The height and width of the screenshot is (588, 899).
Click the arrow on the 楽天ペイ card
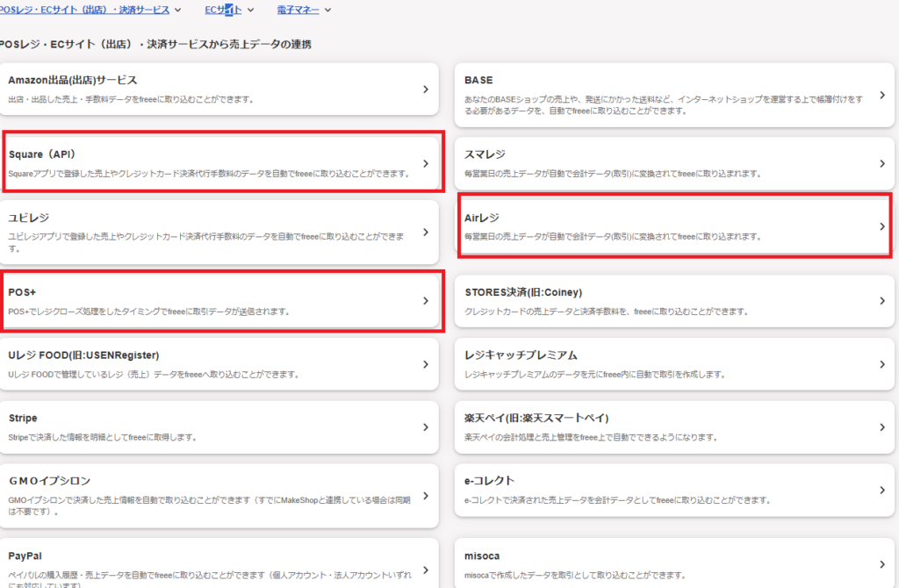pyautogui.click(x=882, y=427)
